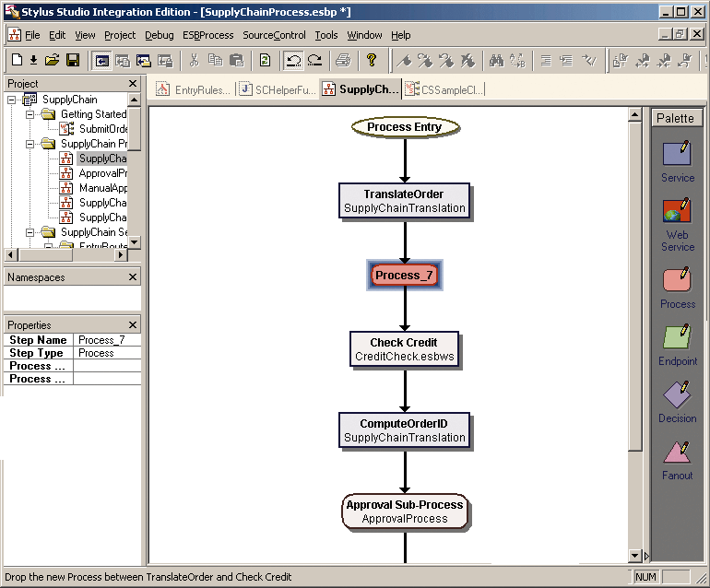Click the Project tree scroll-up arrow
Image resolution: width=710 pixels, height=588 pixels.
(134, 100)
